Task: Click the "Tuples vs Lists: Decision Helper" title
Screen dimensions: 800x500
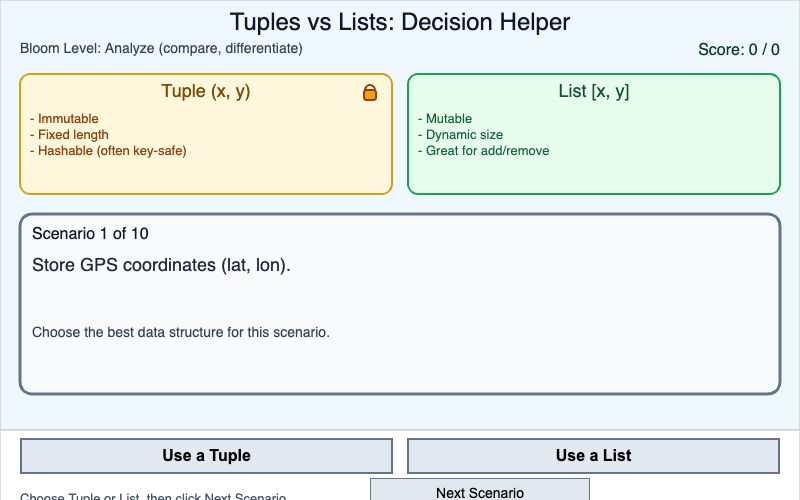Action: coord(400,22)
